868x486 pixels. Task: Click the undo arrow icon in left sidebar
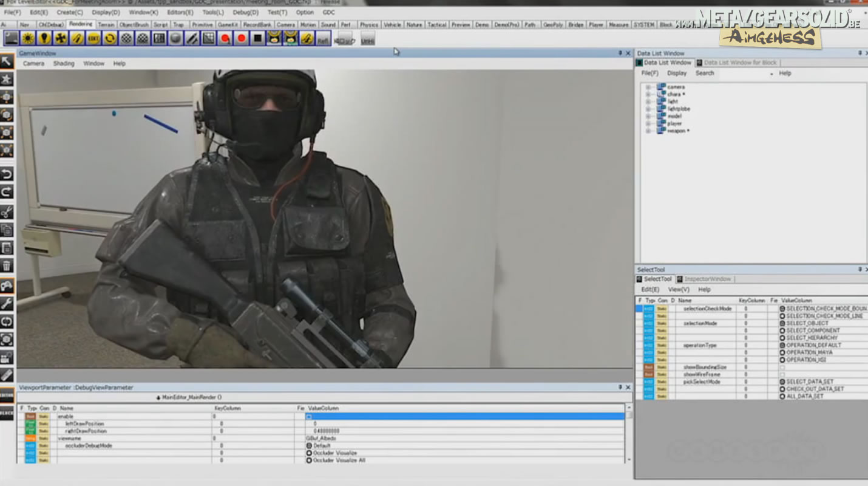coord(7,175)
